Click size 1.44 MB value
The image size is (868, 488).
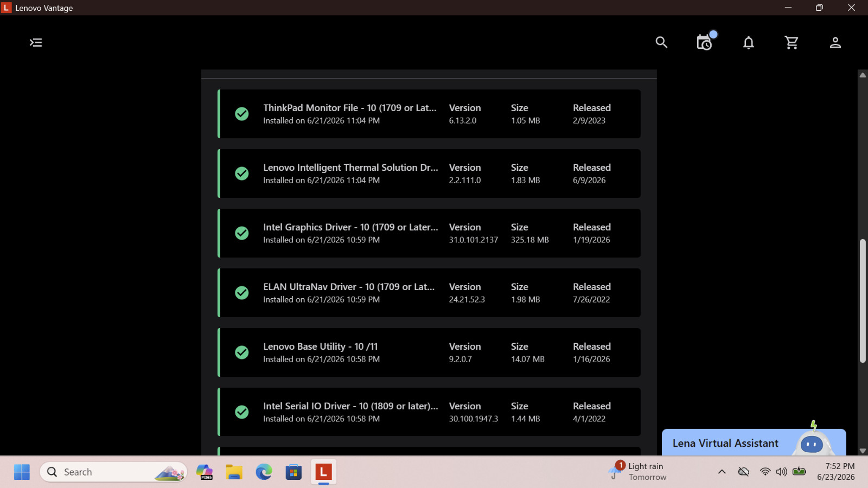(x=526, y=419)
